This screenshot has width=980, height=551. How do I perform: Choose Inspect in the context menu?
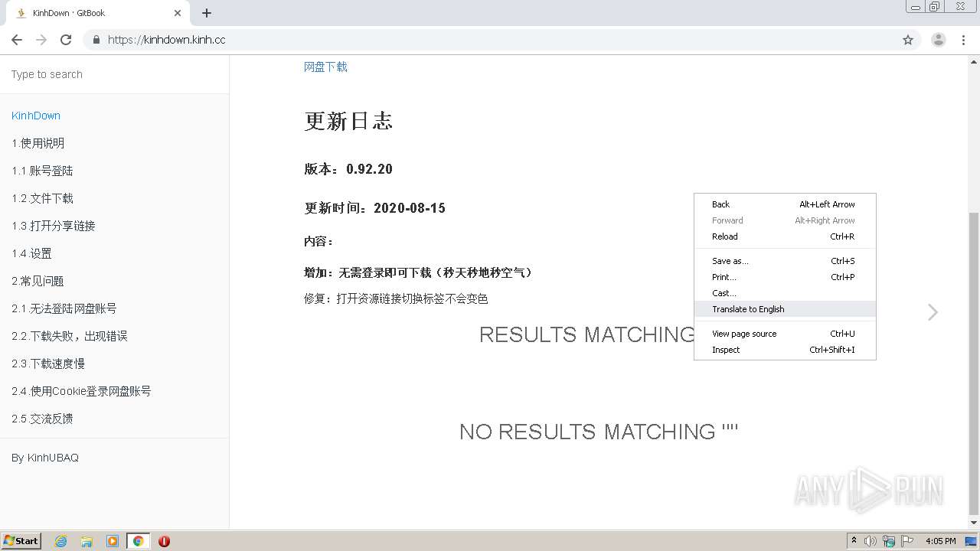pyautogui.click(x=785, y=350)
